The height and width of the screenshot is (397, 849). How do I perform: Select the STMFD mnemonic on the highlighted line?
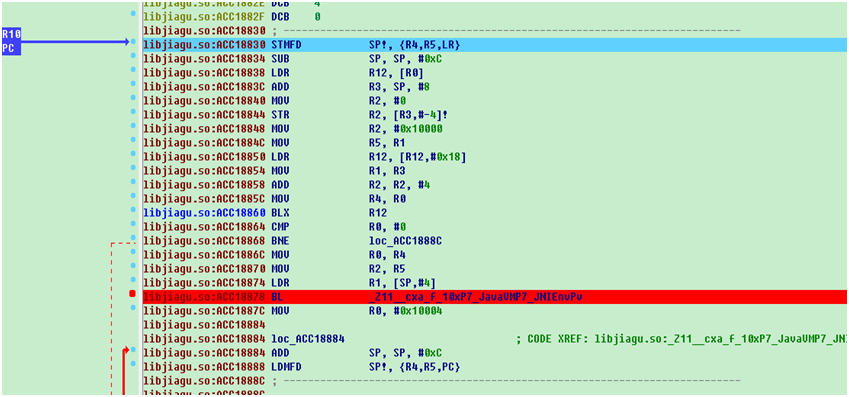pyautogui.click(x=286, y=45)
